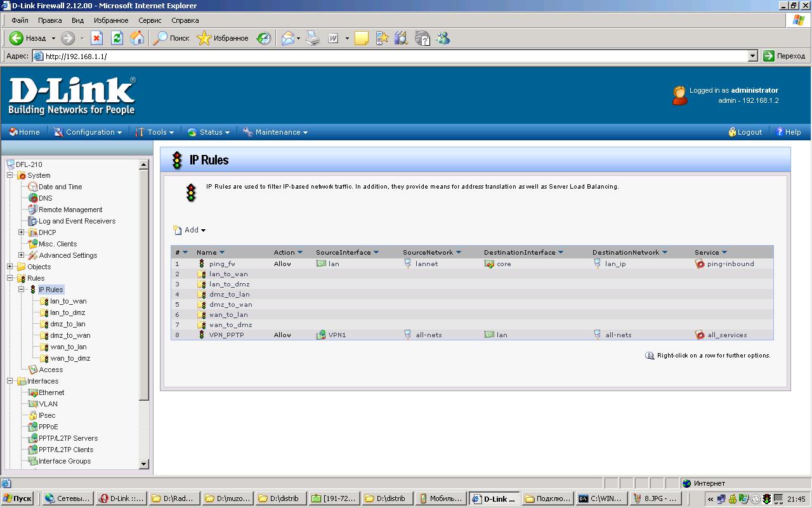Select DNS in the System tree
Image resolution: width=812 pixels, height=508 pixels.
pyautogui.click(x=46, y=198)
